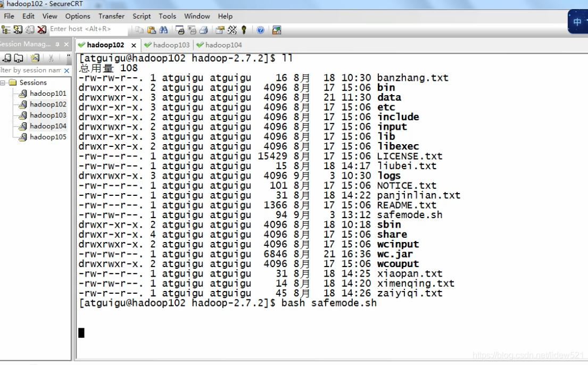The image size is (588, 365).
Task: Click the LICENSE.txt filename in terminal
Action: pos(410,156)
